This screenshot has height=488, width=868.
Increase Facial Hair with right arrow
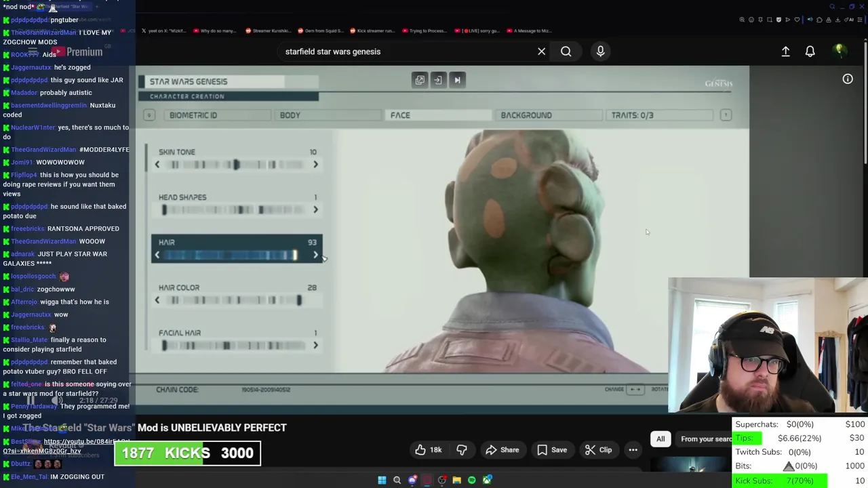(315, 346)
